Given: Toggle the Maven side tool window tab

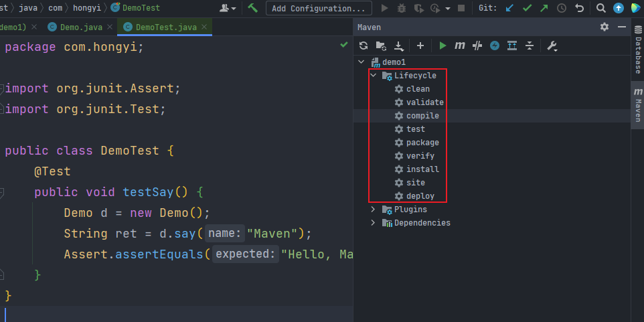Looking at the screenshot, I should tap(638, 105).
